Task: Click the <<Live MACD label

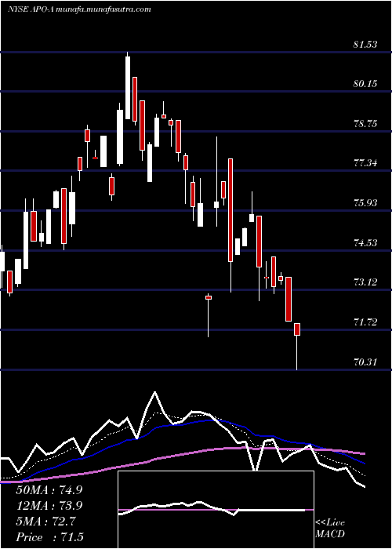Action: coord(330,529)
